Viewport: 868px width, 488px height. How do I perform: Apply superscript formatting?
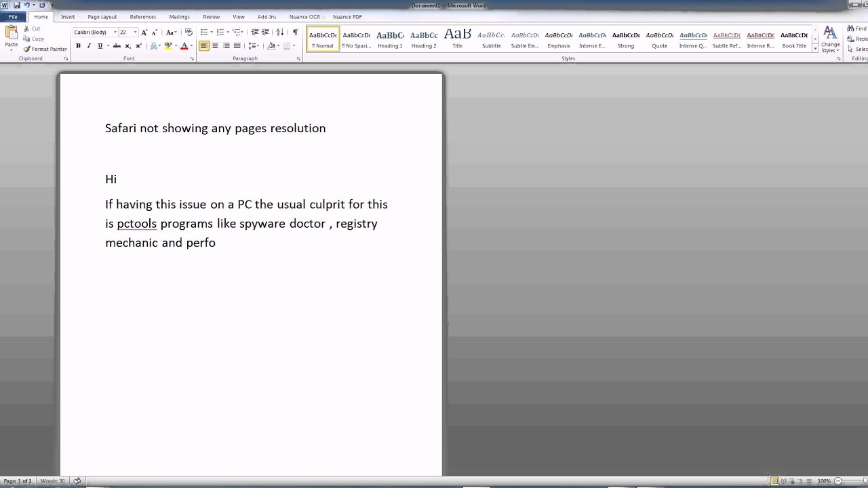click(138, 46)
